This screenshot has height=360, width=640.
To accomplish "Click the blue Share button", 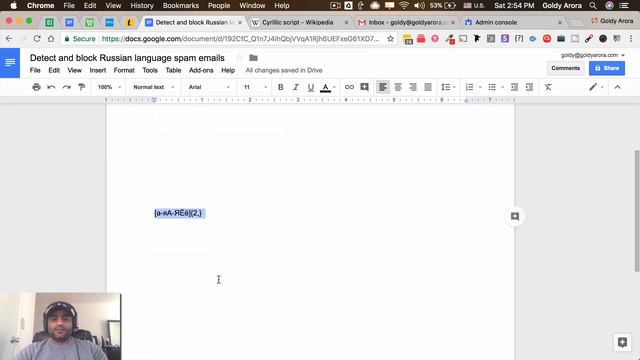I will click(607, 68).
